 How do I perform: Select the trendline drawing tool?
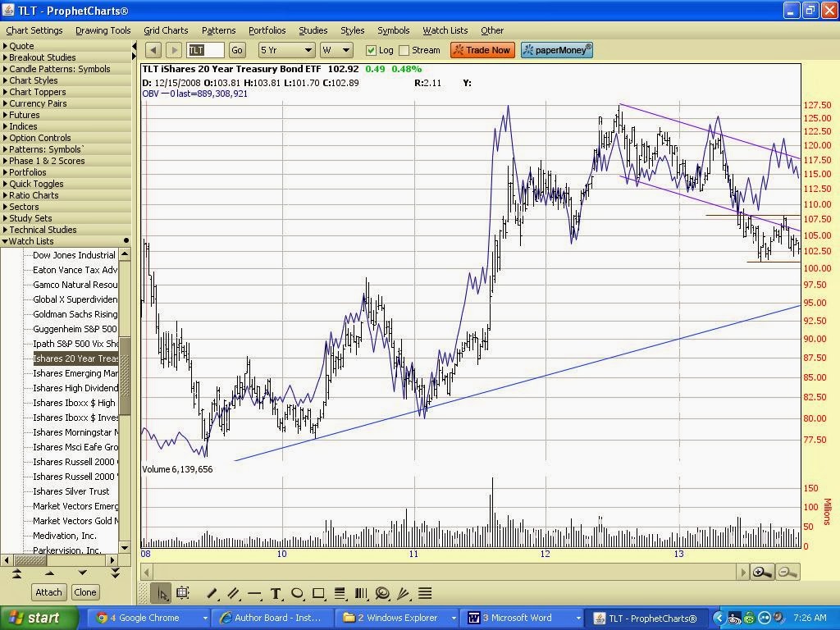212,593
